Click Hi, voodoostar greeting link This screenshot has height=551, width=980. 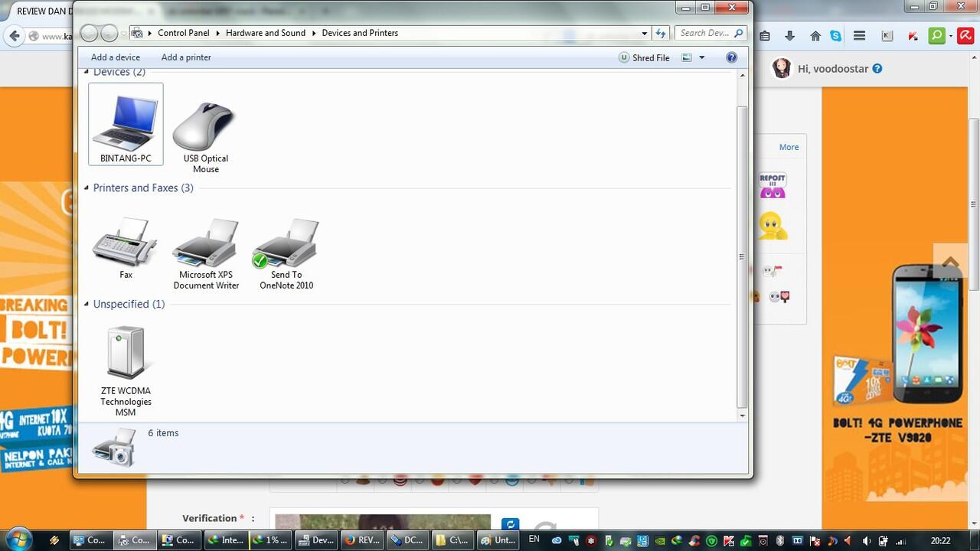(x=833, y=68)
